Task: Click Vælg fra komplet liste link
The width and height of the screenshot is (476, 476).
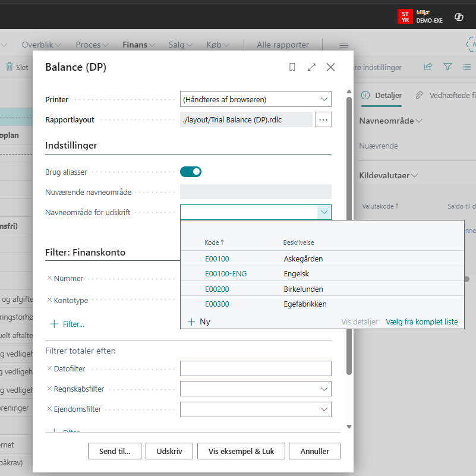Action: [x=422, y=321]
